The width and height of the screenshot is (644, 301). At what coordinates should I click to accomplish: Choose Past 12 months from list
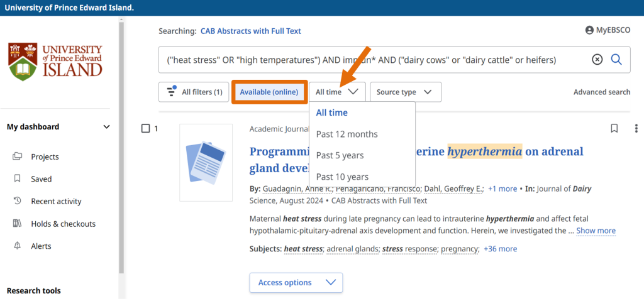[347, 134]
